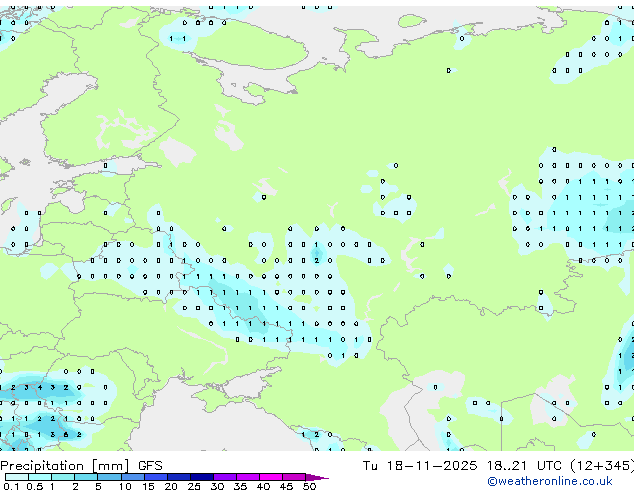Click the 'Tu 18-11-2025 18..21 UTC' timestamp text

point(462,466)
